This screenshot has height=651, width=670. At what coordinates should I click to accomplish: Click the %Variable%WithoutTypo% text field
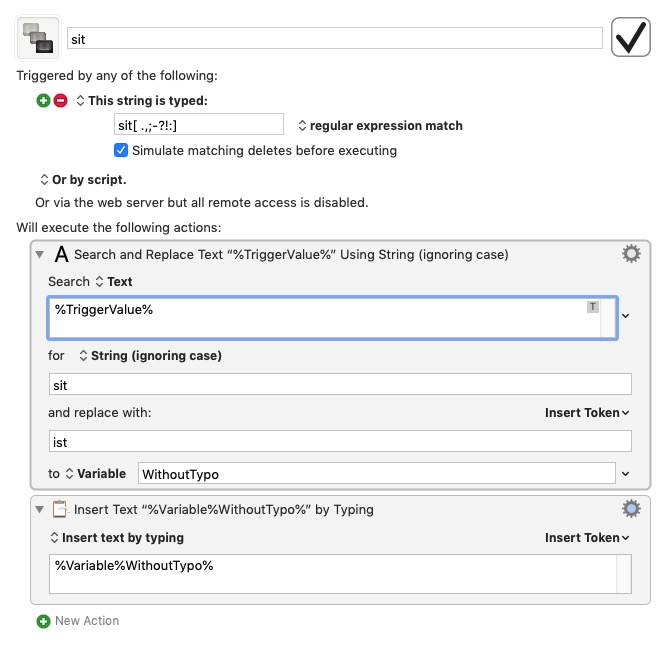340,574
